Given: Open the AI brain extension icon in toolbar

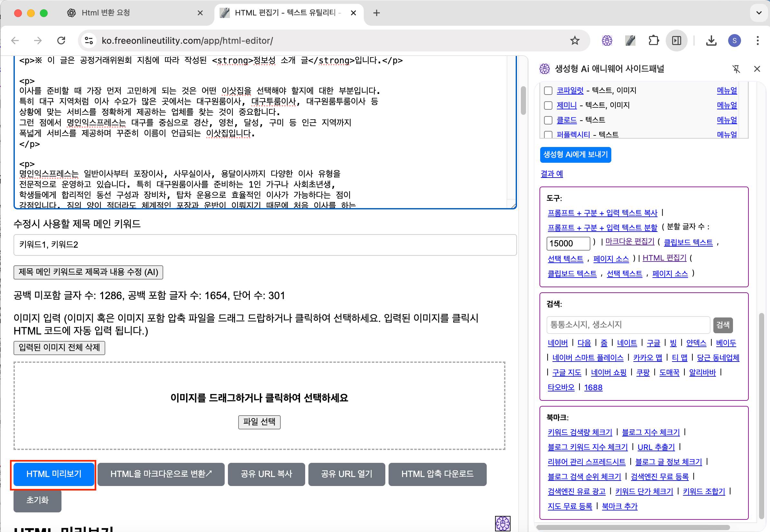Looking at the screenshot, I should 607,41.
